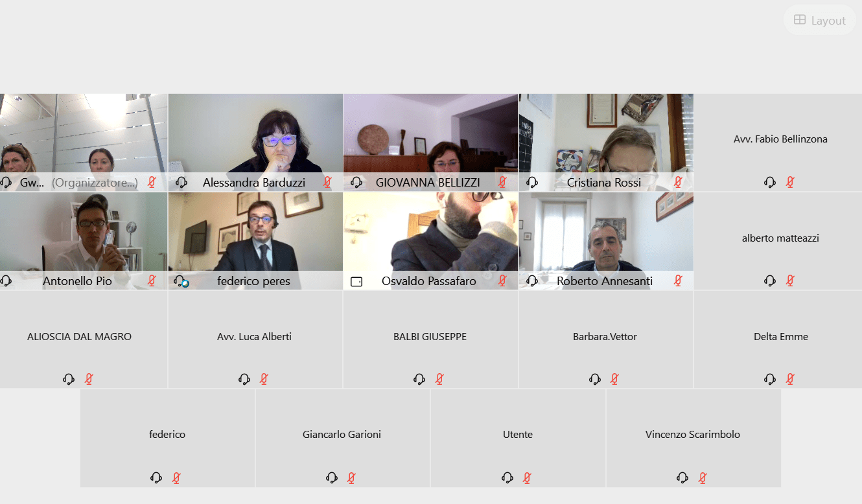This screenshot has width=862, height=504.
Task: Click the Avv. Luca Alberti name label
Action: point(254,336)
